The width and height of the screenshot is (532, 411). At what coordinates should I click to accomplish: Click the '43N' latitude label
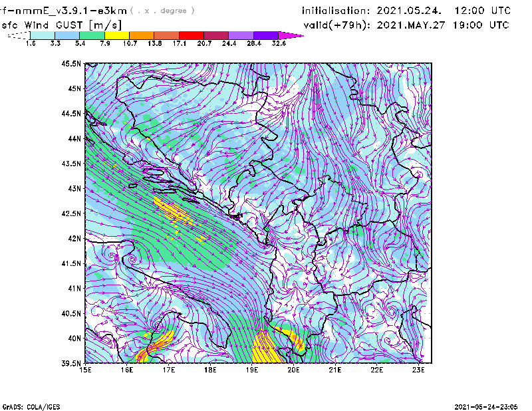click(x=74, y=188)
